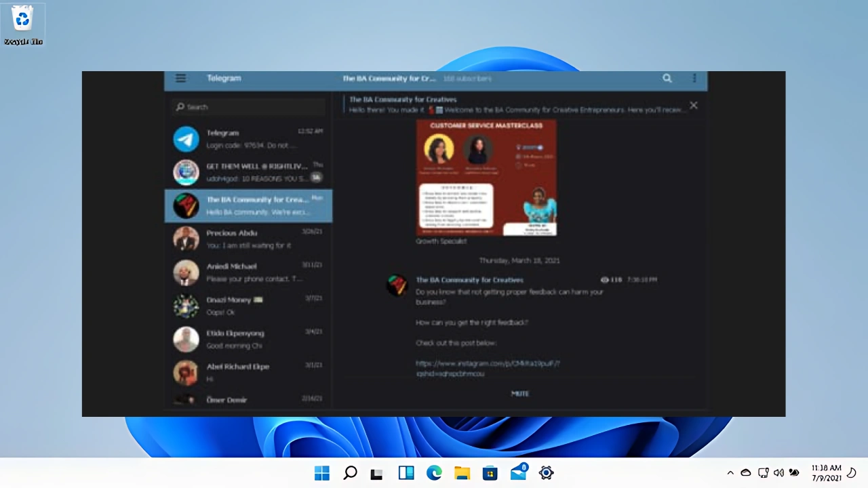
Task: Open the clock and date in the taskbar
Action: point(826,473)
